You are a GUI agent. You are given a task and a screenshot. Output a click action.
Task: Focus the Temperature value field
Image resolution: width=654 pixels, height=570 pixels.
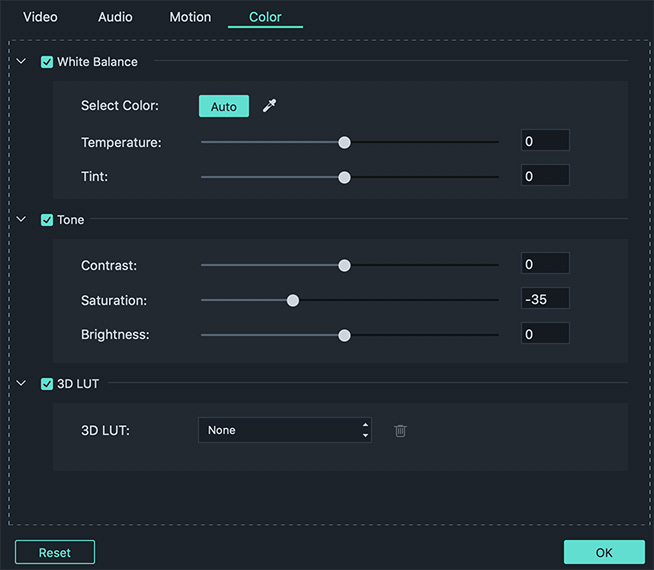coord(545,141)
